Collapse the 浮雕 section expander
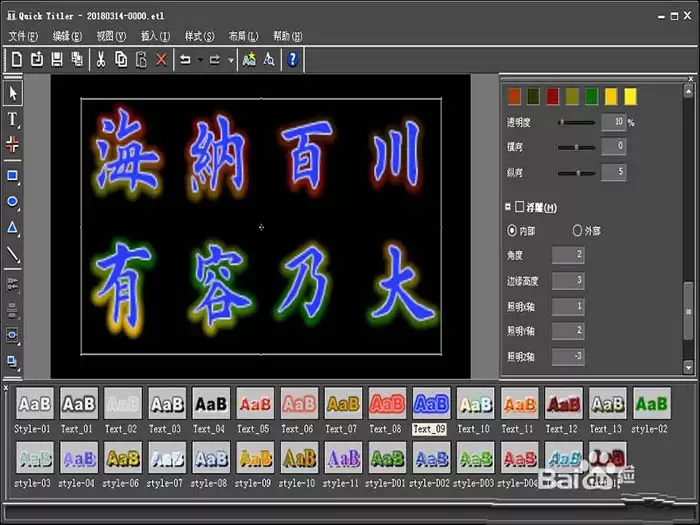The image size is (700, 525). coord(508,207)
